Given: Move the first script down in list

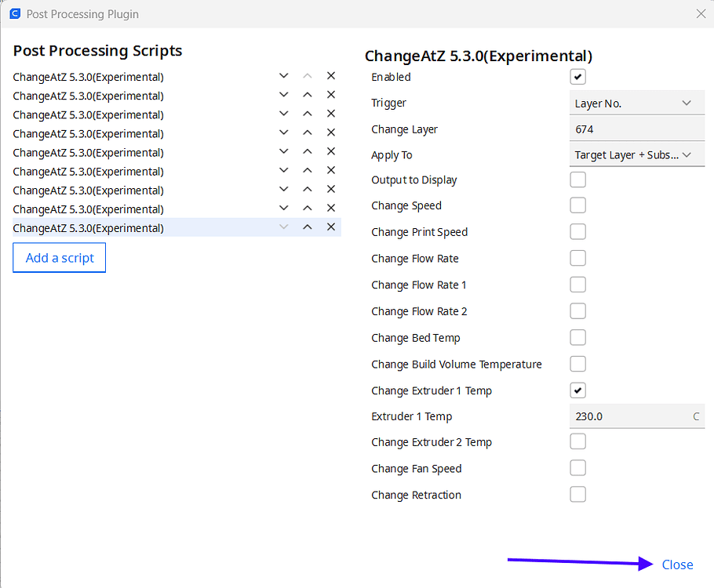Looking at the screenshot, I should [x=284, y=76].
